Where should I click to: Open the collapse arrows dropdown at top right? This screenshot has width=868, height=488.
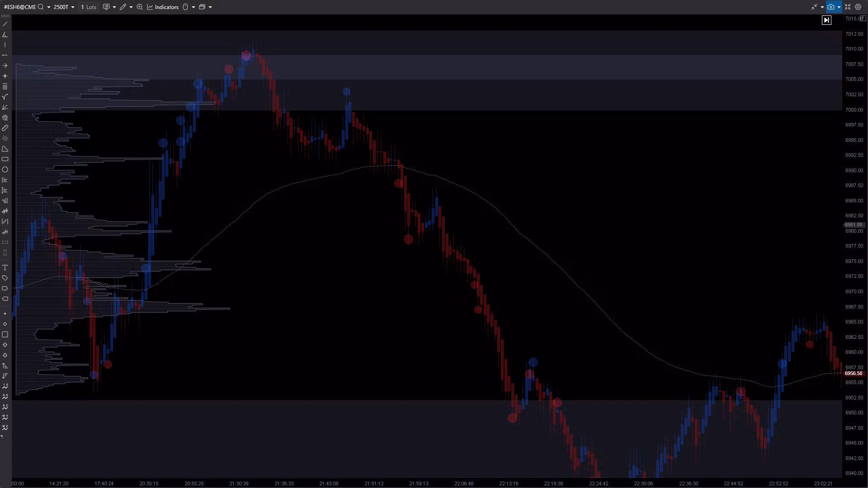coord(822,7)
